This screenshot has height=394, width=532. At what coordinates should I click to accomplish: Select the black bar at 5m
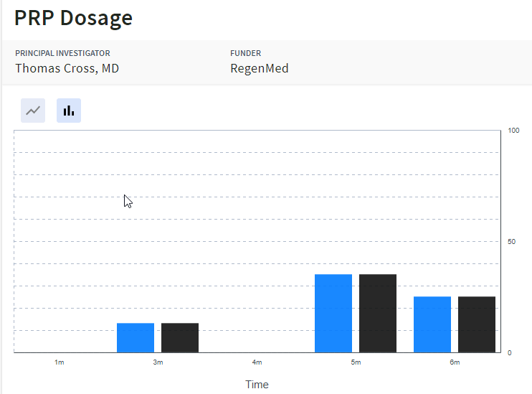click(x=378, y=313)
